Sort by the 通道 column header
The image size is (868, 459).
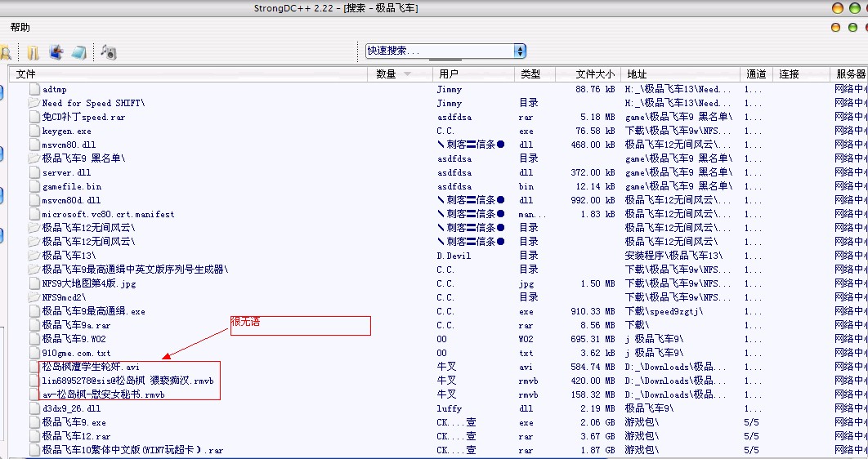[757, 74]
